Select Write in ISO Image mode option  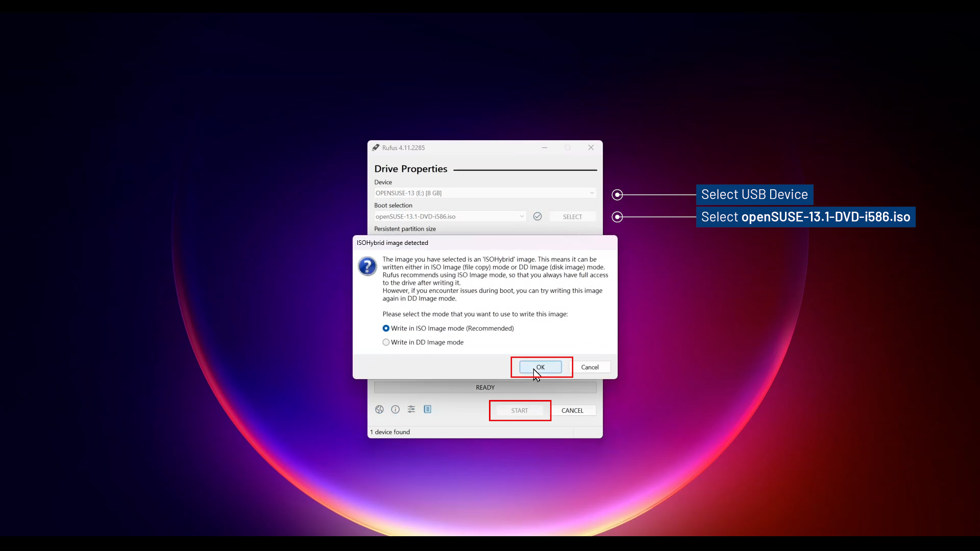coord(386,329)
